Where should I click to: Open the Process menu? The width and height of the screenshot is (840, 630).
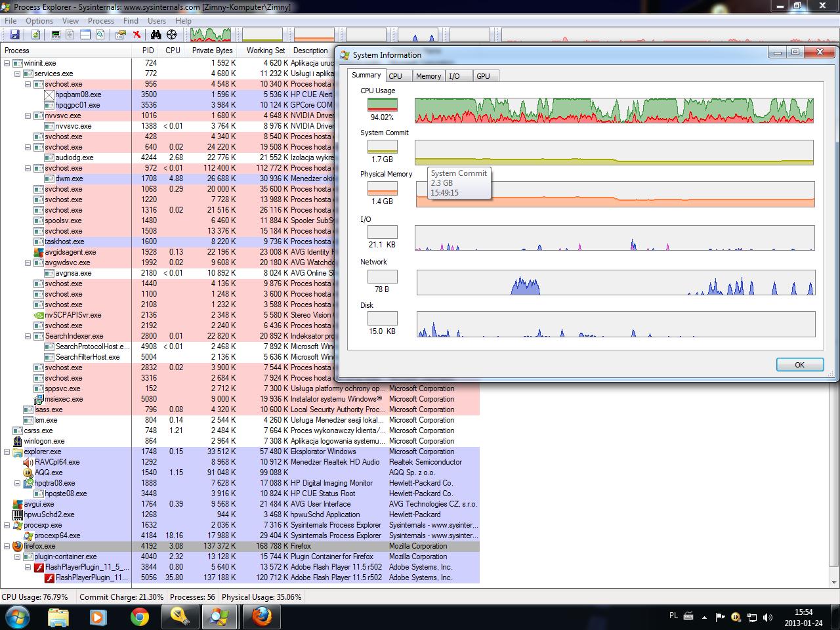click(x=101, y=21)
